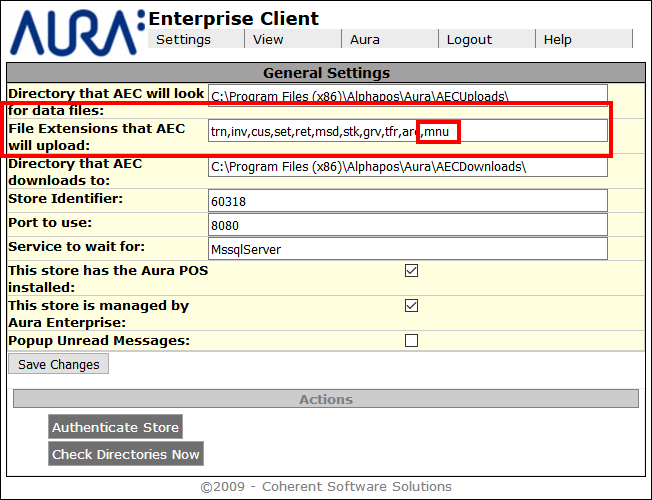Image resolution: width=652 pixels, height=500 pixels.
Task: Click the Service to wait for field
Action: pos(408,249)
